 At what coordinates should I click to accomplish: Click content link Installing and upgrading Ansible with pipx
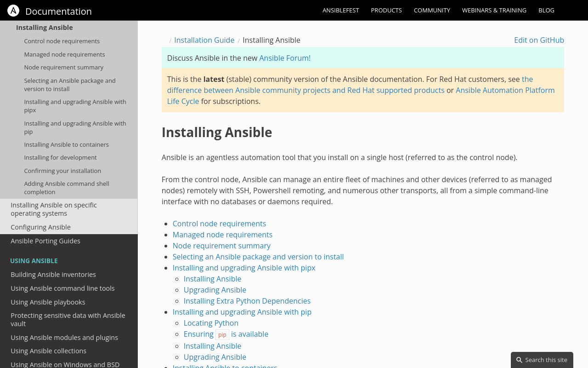[x=244, y=268]
